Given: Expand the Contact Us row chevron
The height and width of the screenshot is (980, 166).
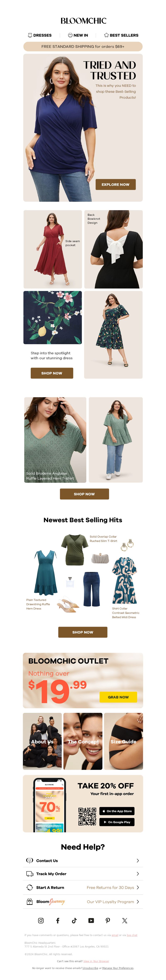Looking at the screenshot, I should point(137,860).
